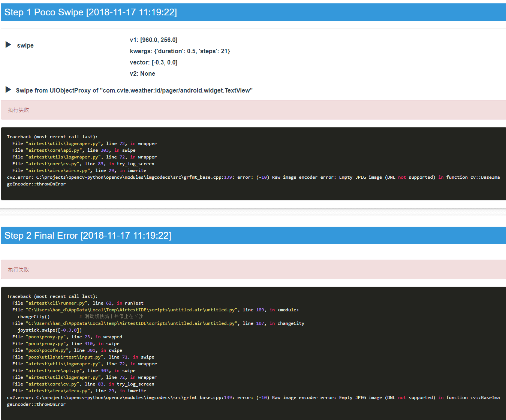The width and height of the screenshot is (506, 420).
Task: Click the 执行失败 banner under Step 2
Action: coord(253,269)
